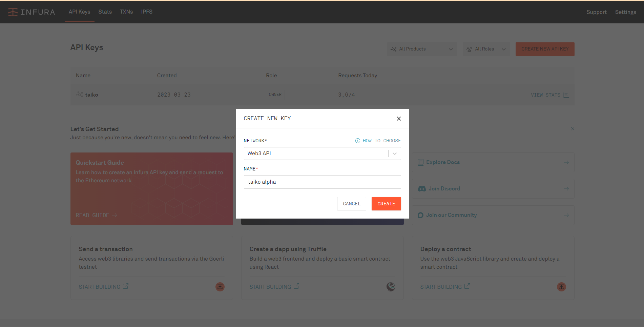Open the API Keys tab
644x327 pixels.
pos(79,12)
